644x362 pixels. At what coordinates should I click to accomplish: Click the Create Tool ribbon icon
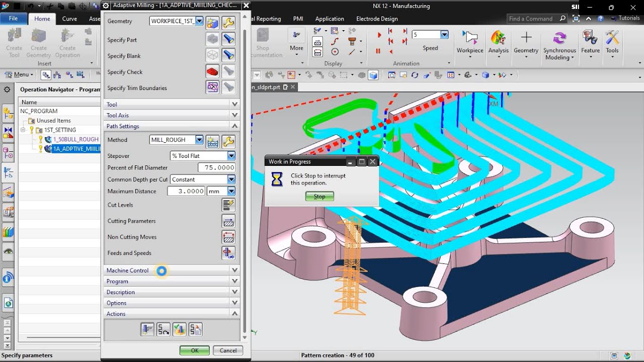click(14, 43)
